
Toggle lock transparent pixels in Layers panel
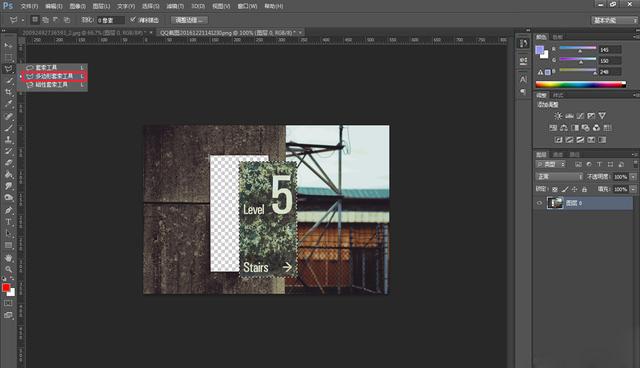(x=555, y=189)
